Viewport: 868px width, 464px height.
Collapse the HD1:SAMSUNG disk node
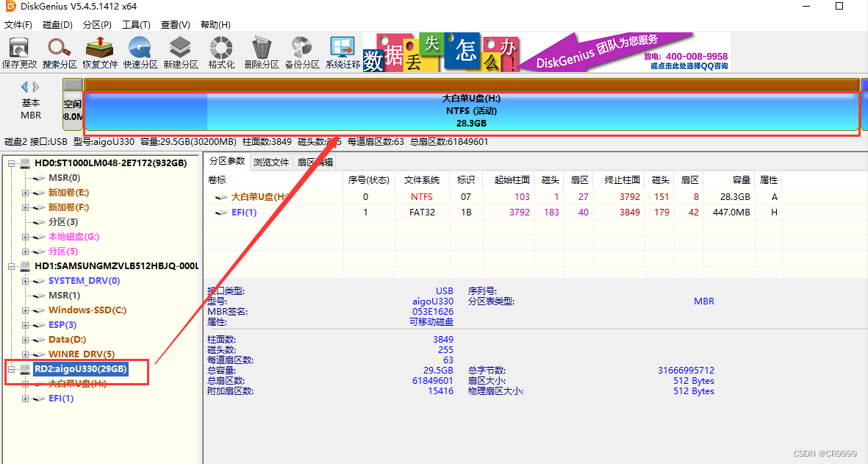[11, 266]
